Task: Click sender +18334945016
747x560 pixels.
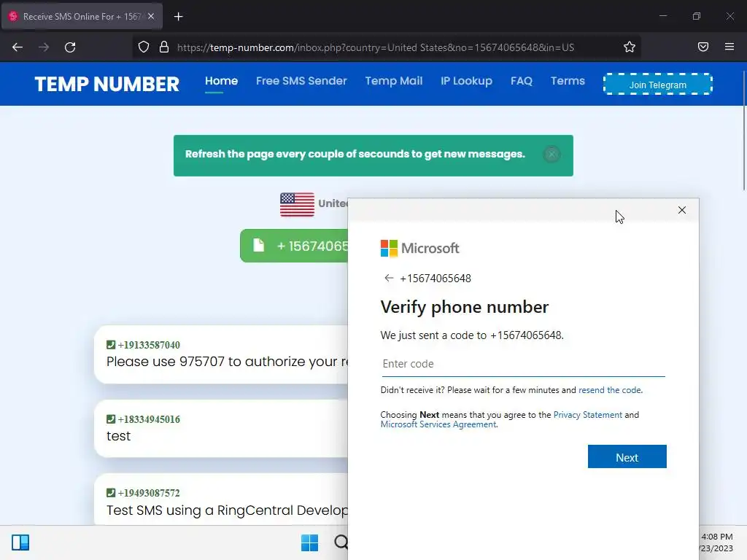Action: tap(149, 419)
